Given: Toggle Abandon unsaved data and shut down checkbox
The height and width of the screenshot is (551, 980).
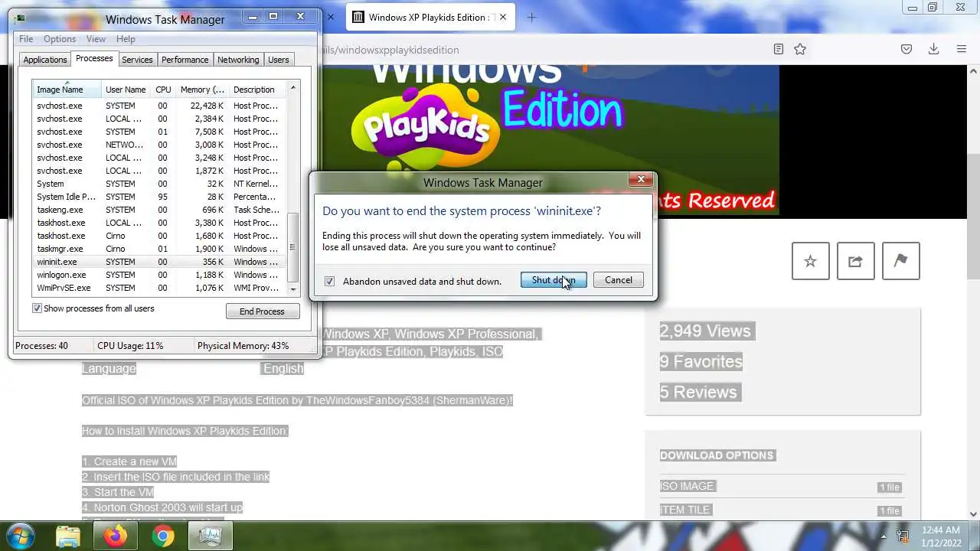Looking at the screenshot, I should (329, 281).
